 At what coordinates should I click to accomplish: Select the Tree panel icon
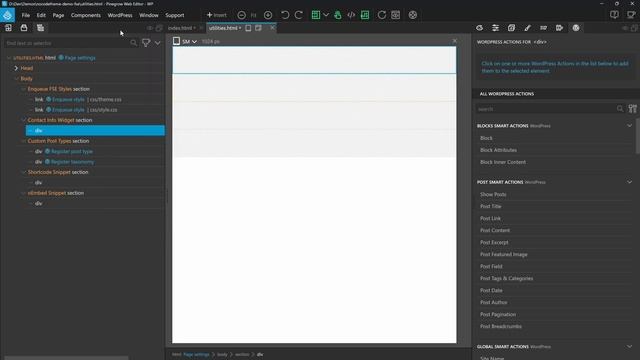click(x=40, y=28)
